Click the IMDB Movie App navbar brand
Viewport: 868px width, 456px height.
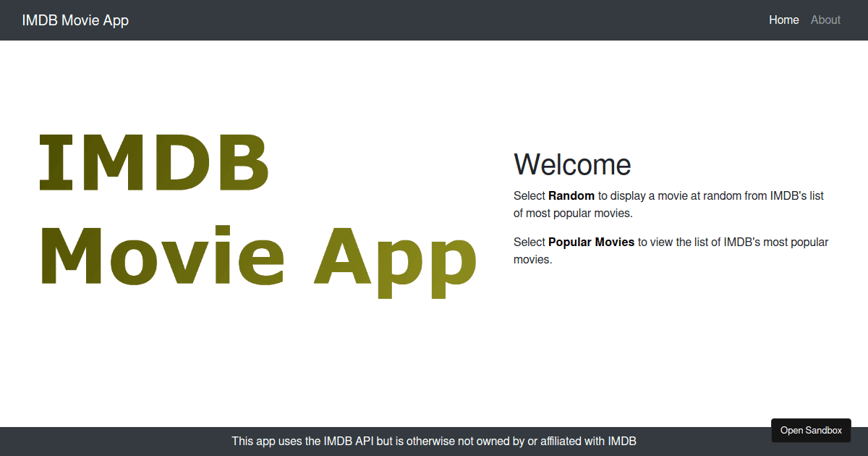76,20
